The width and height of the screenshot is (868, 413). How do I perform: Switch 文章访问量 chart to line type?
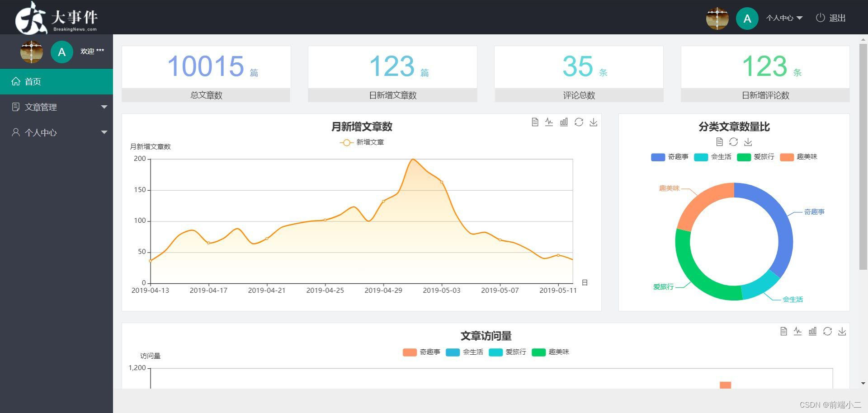(x=797, y=331)
